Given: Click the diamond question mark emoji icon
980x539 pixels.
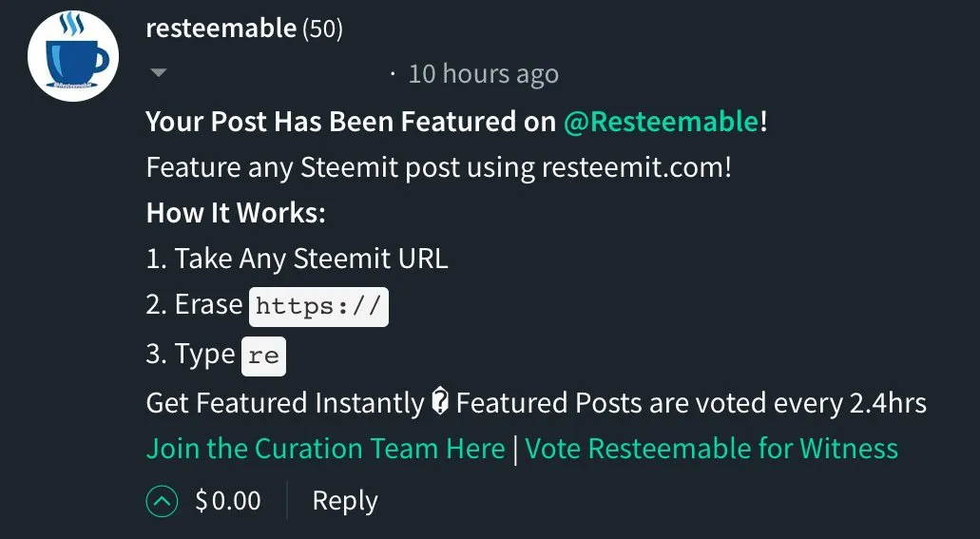Looking at the screenshot, I should coord(440,403).
